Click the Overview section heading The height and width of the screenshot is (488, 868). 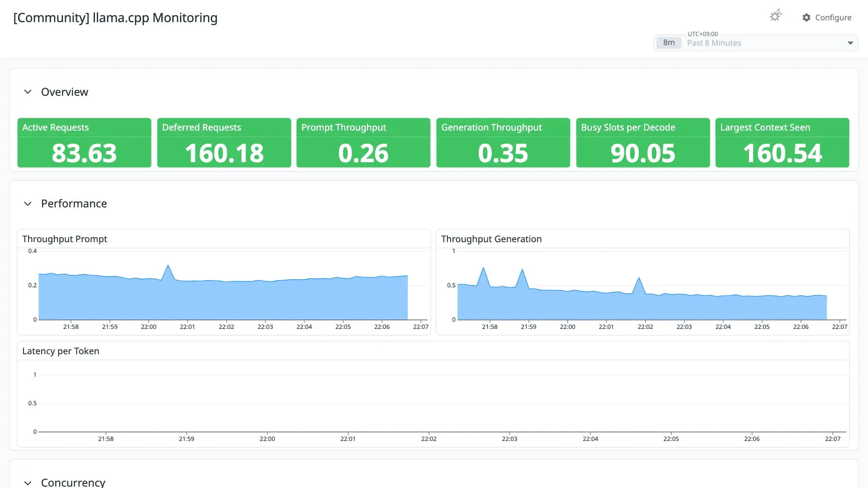coord(65,92)
